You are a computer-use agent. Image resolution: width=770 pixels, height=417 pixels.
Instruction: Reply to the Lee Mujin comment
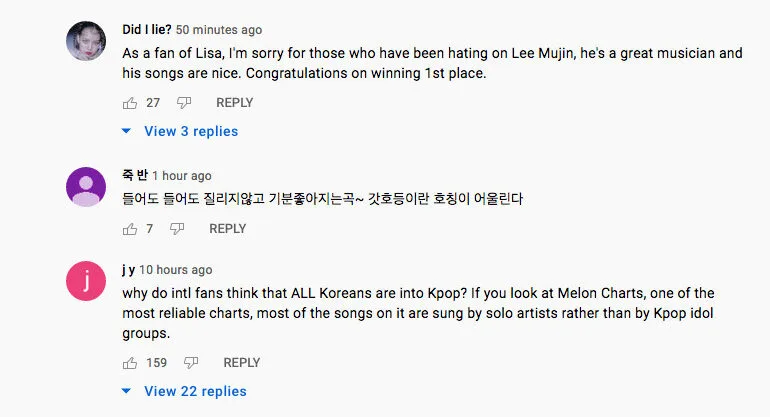(x=235, y=103)
